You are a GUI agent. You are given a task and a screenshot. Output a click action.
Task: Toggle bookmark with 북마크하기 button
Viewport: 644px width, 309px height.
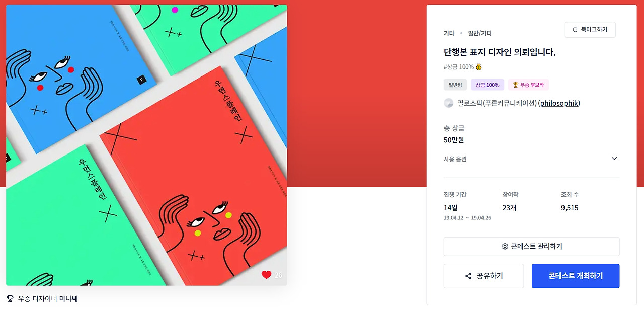pyautogui.click(x=590, y=30)
